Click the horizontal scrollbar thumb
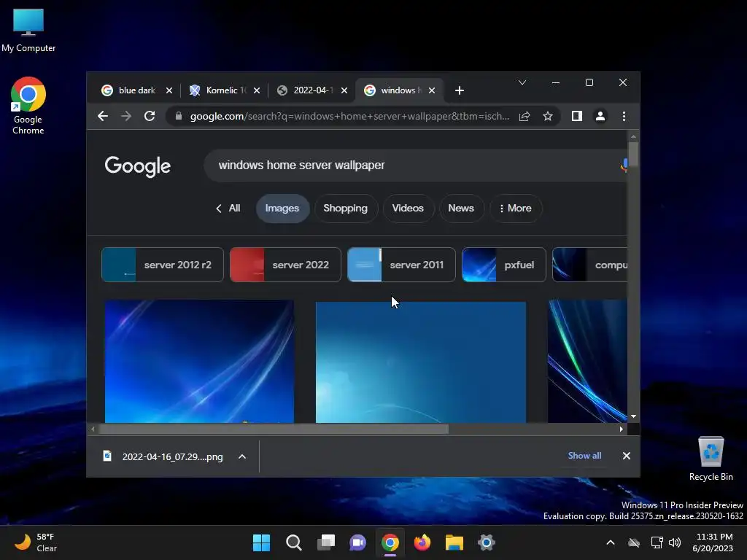The image size is (747, 560). pyautogui.click(x=273, y=429)
